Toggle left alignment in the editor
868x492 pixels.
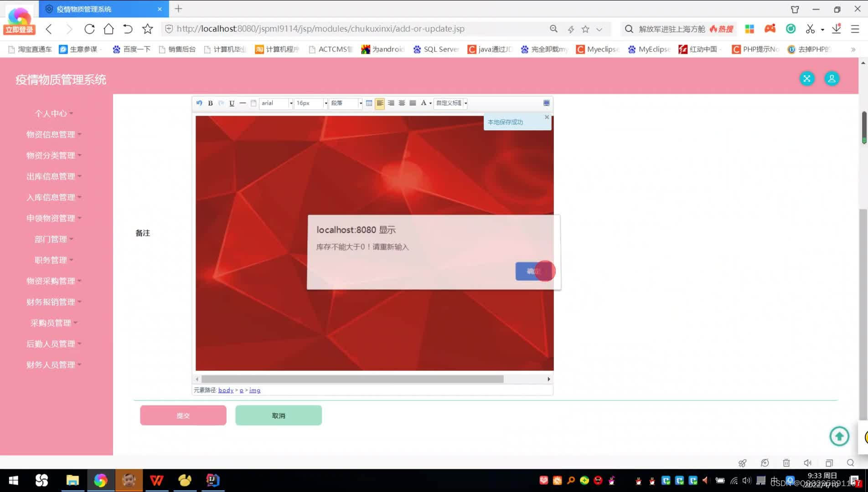[380, 103]
